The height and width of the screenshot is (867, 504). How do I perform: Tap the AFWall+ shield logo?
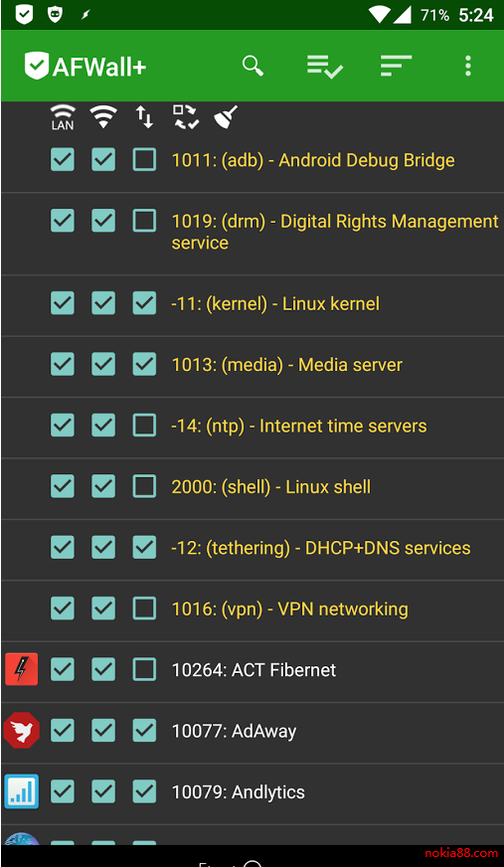[37, 66]
